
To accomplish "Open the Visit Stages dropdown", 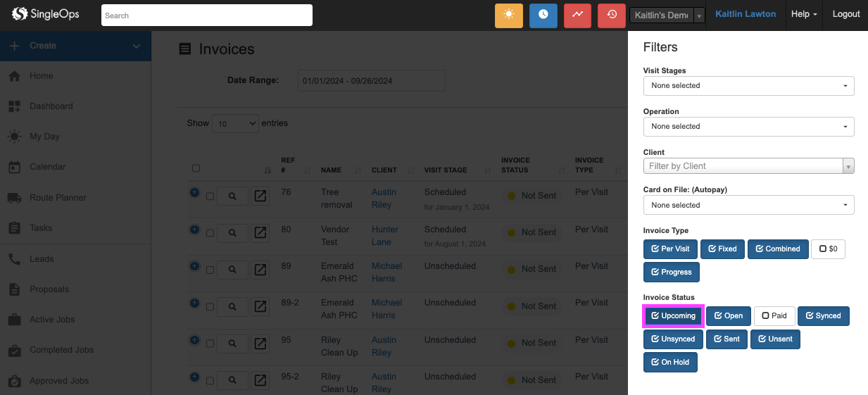I will point(748,86).
